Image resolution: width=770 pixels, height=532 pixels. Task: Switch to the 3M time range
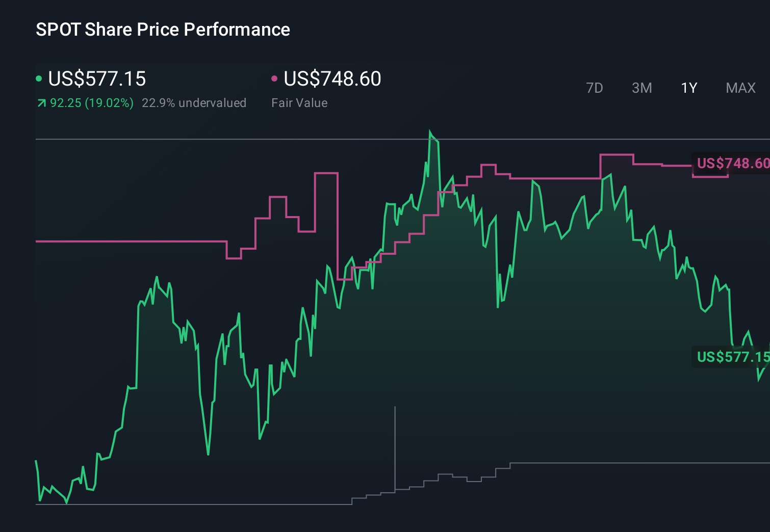[x=641, y=88]
